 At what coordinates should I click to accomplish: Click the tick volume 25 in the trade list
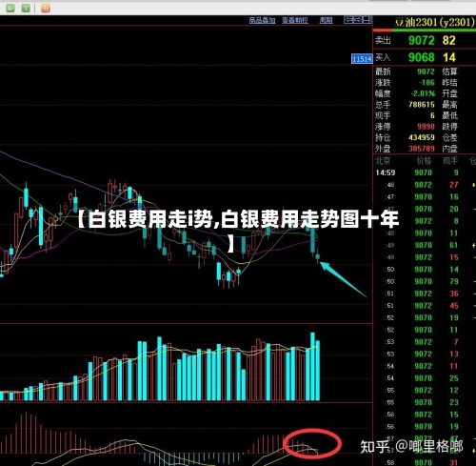pos(454,378)
